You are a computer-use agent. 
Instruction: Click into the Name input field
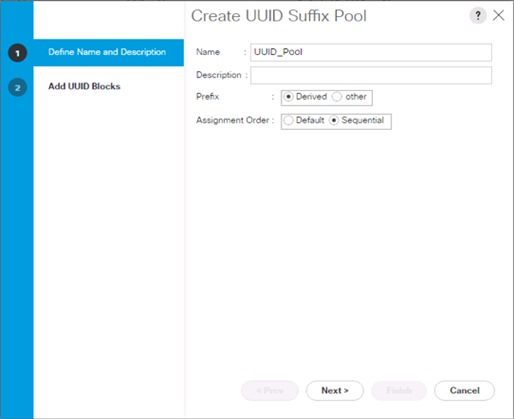click(x=371, y=52)
